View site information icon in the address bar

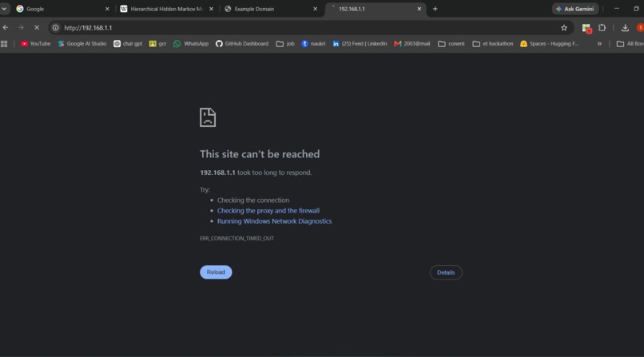[x=55, y=27]
